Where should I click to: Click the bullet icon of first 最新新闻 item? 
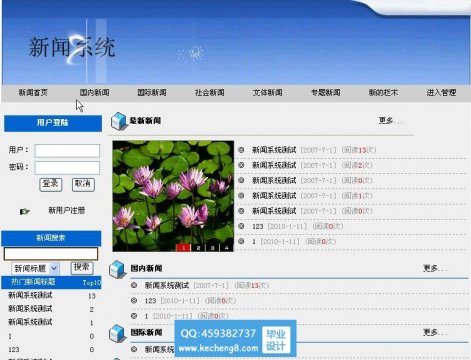(241, 150)
